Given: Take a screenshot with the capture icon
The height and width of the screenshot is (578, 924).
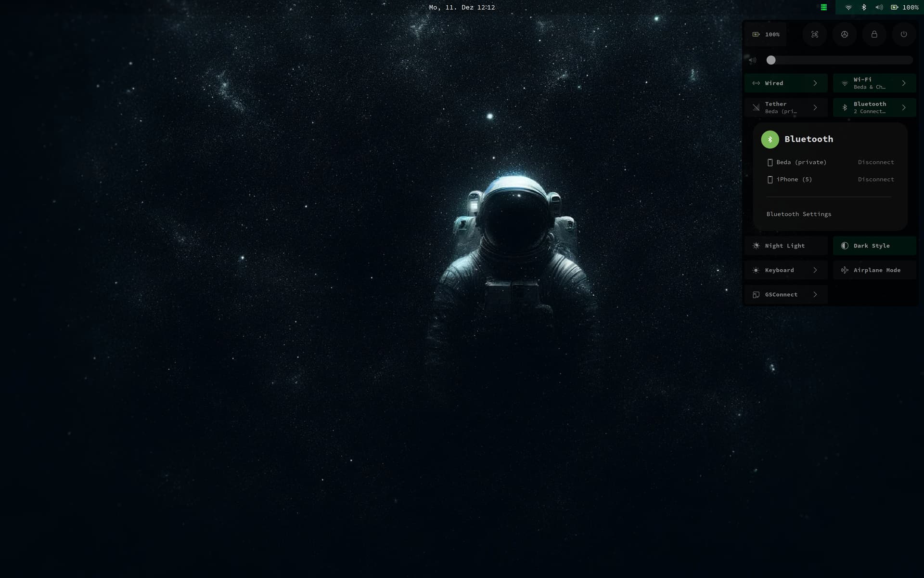Looking at the screenshot, I should click(x=814, y=34).
